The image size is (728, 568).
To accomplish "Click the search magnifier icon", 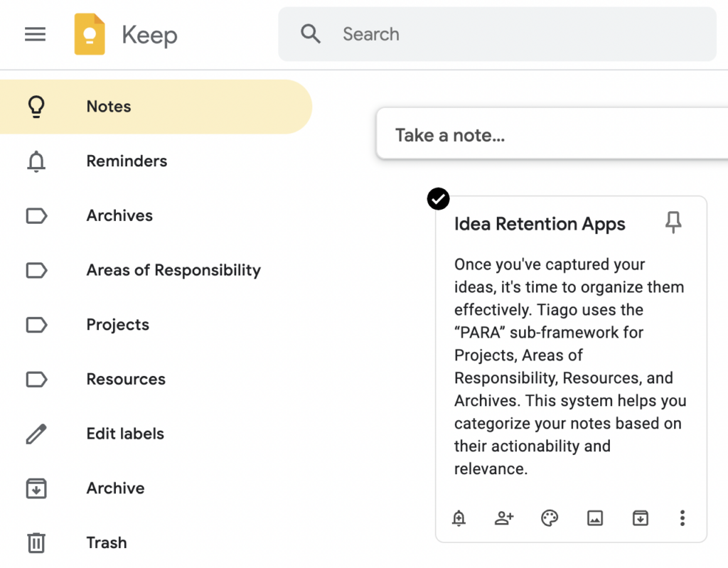I will [311, 34].
